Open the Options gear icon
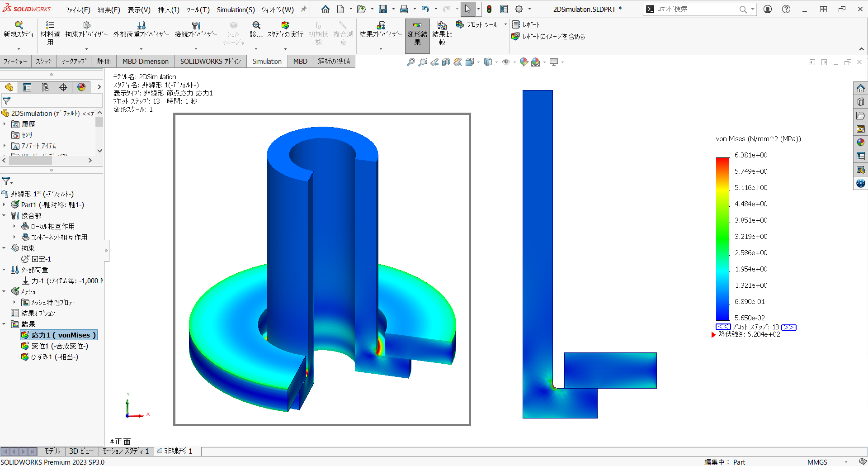Image resolution: width=868 pixels, height=466 pixels. coord(519,9)
